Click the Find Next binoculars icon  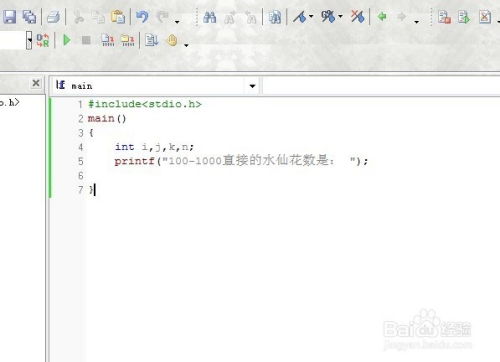[230, 17]
